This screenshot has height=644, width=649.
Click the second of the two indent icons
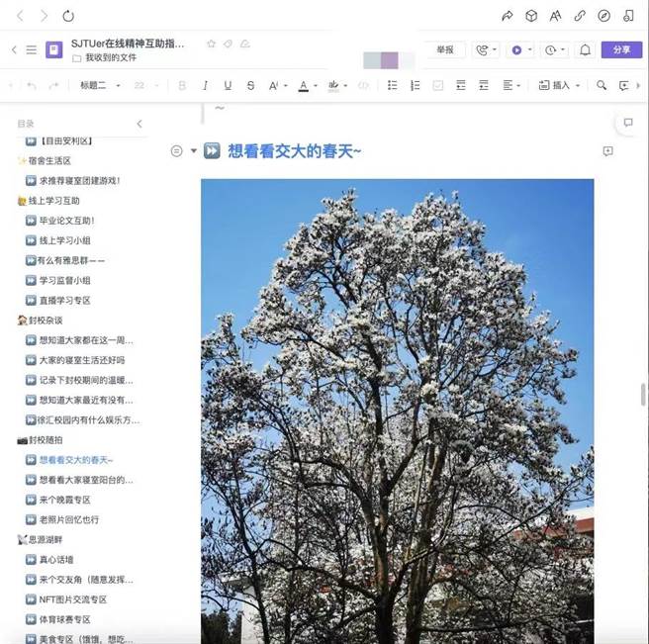click(484, 86)
